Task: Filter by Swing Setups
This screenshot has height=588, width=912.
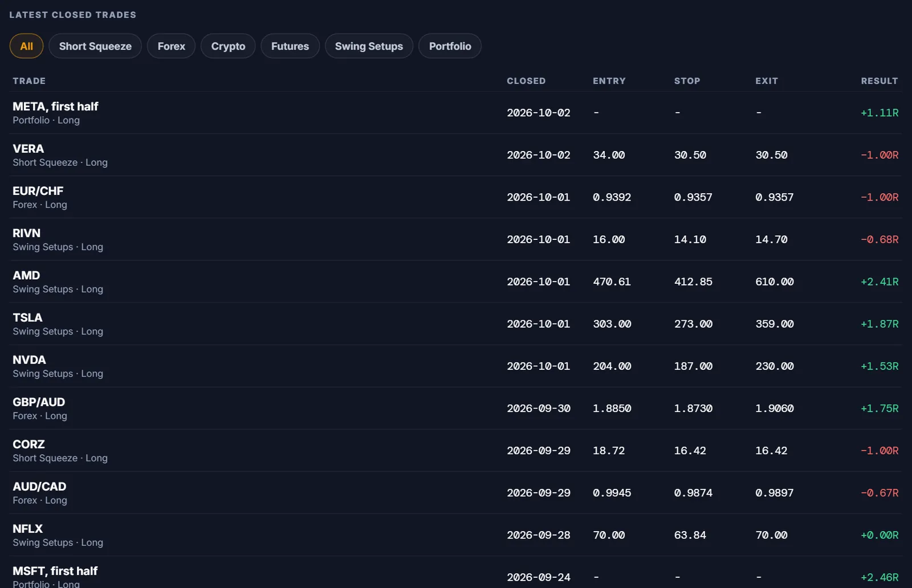Action: click(369, 46)
